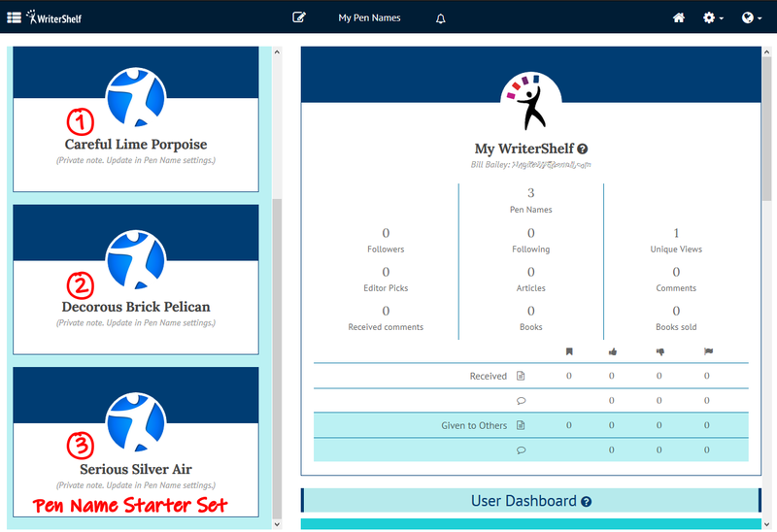Click the Editor Picks label
The height and width of the screenshot is (532, 777).
click(x=386, y=287)
